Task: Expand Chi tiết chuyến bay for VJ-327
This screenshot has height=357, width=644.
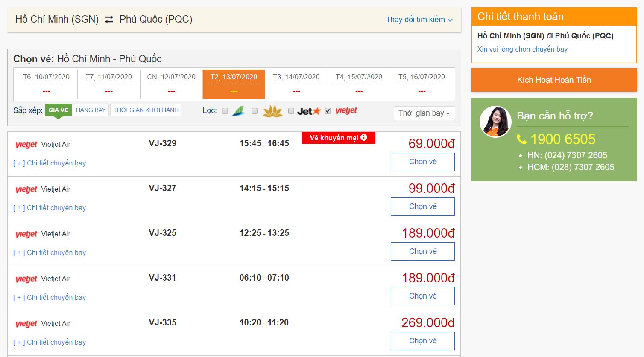Action: coord(50,208)
